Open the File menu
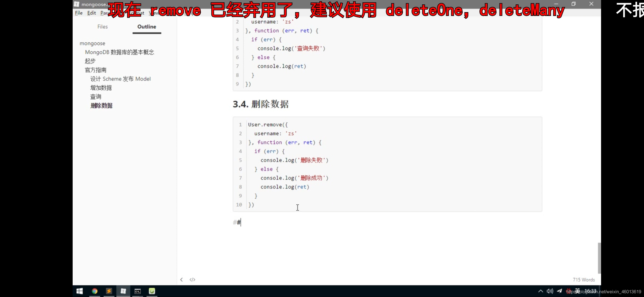The image size is (644, 297). (x=79, y=13)
